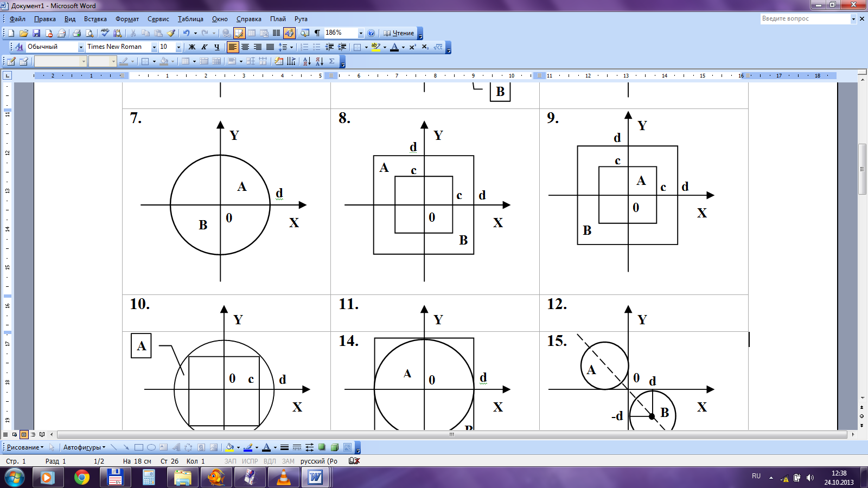Click the Save document icon
Viewport: 868px width, 488px height.
36,33
